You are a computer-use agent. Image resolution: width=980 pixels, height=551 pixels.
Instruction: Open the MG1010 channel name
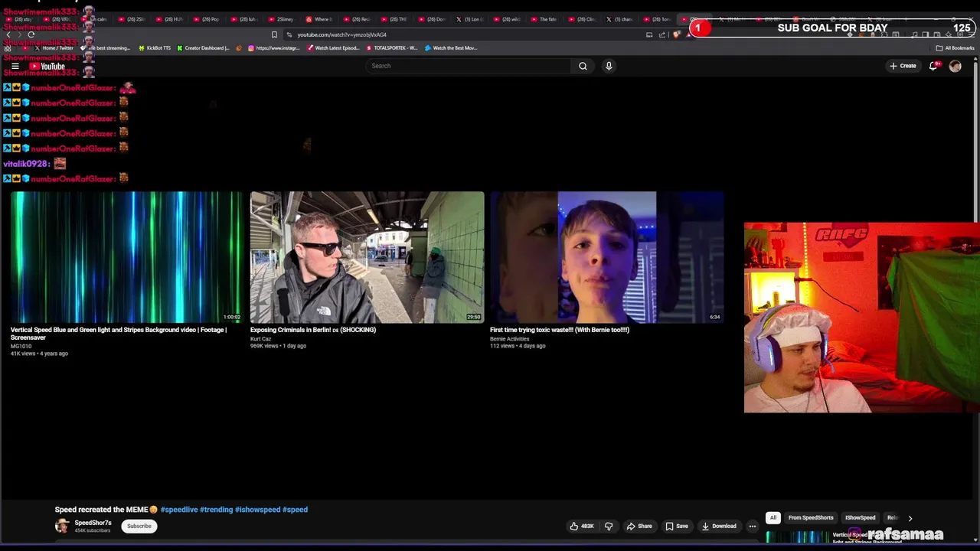[x=21, y=346]
